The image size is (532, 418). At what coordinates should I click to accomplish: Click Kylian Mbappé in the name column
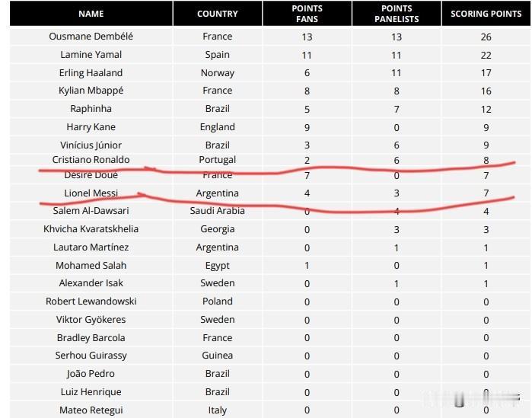(91, 91)
